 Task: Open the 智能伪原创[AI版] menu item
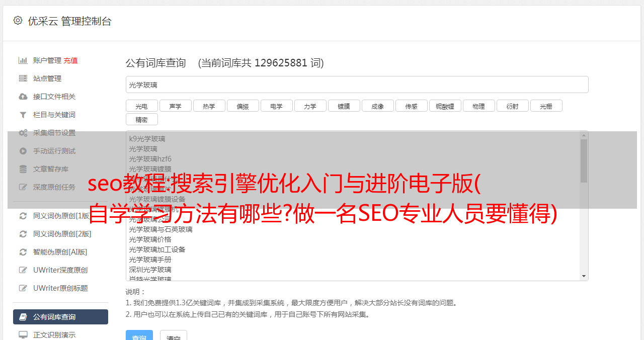click(60, 252)
